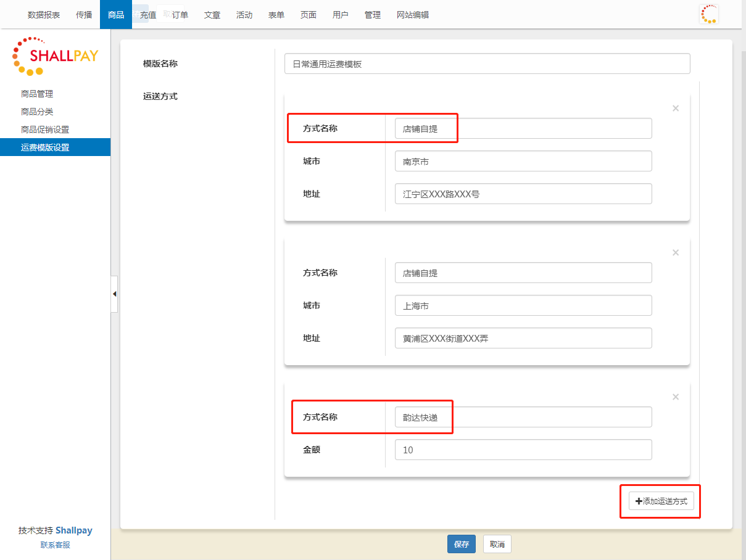Screen dimensions: 746x560
Task: Click the 联系客服 link
Action: pos(56,545)
